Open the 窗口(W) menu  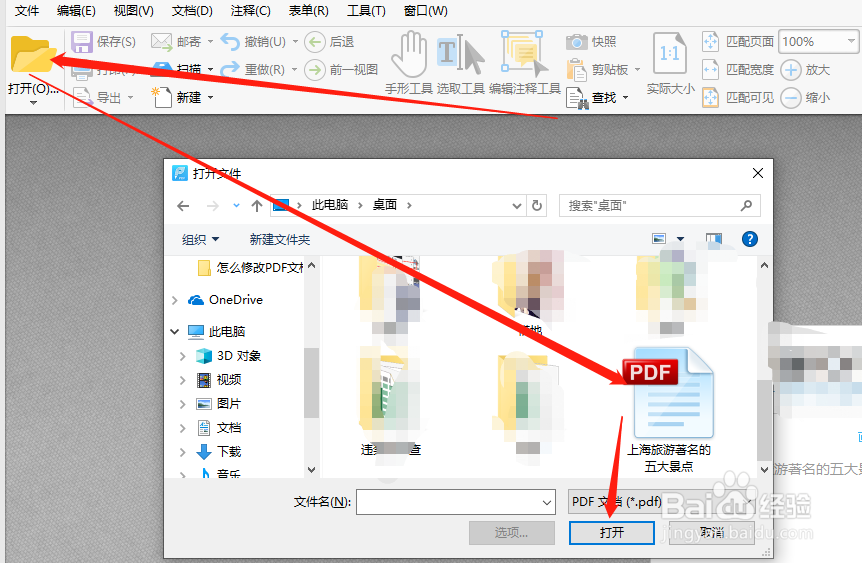pyautogui.click(x=426, y=10)
